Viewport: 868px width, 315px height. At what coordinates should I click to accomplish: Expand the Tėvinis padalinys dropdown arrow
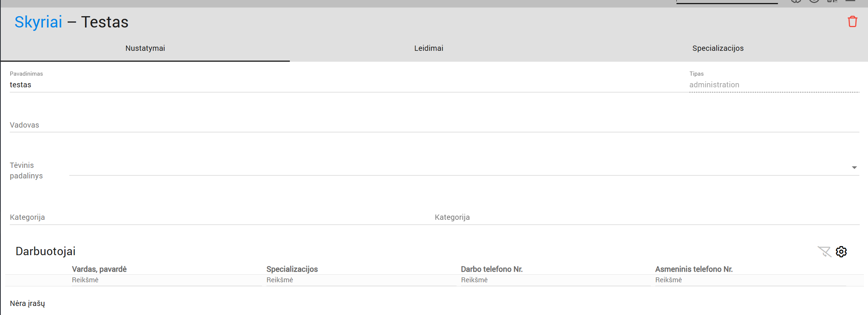(854, 168)
